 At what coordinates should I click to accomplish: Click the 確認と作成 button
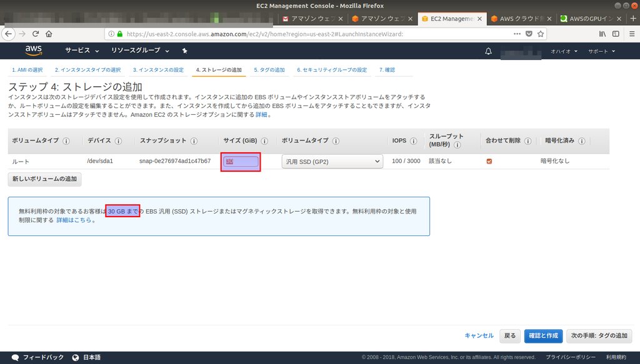(543, 336)
